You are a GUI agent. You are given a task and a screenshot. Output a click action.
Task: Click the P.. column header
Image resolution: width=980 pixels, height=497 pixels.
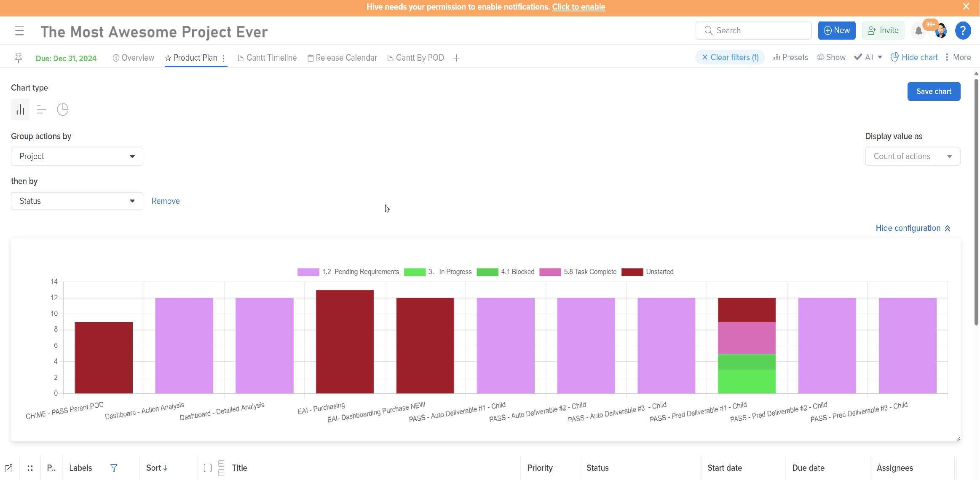click(x=51, y=468)
